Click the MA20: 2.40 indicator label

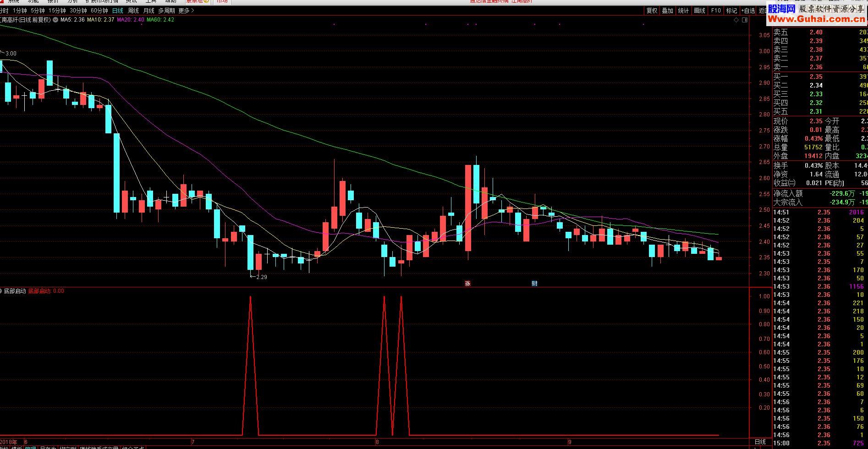[131, 20]
